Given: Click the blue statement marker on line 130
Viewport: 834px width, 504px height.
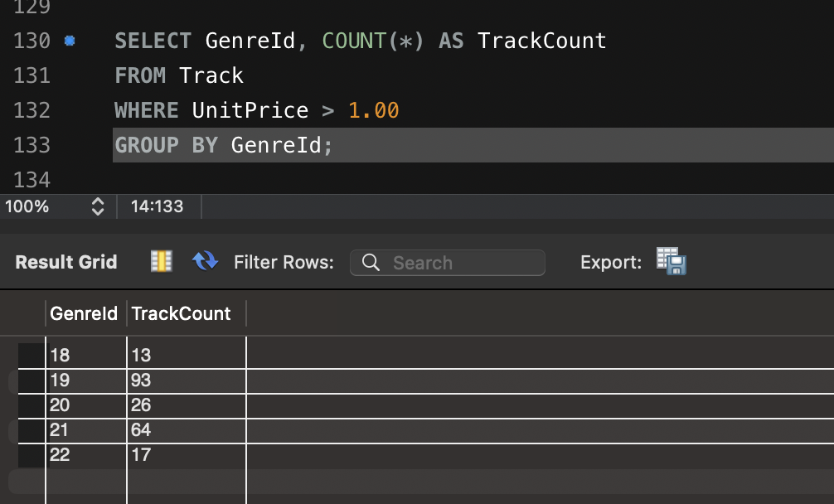Looking at the screenshot, I should (x=70, y=41).
